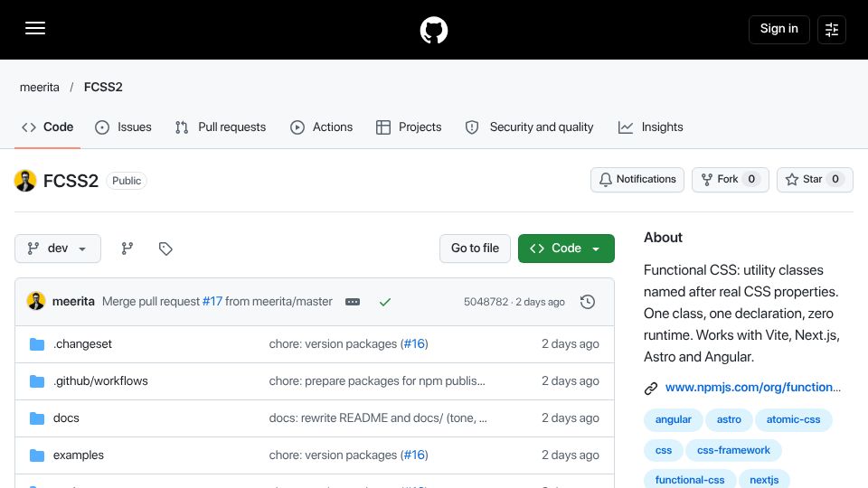The height and width of the screenshot is (488, 868).
Task: Open appearance settings sliders icon
Action: pyautogui.click(x=832, y=29)
